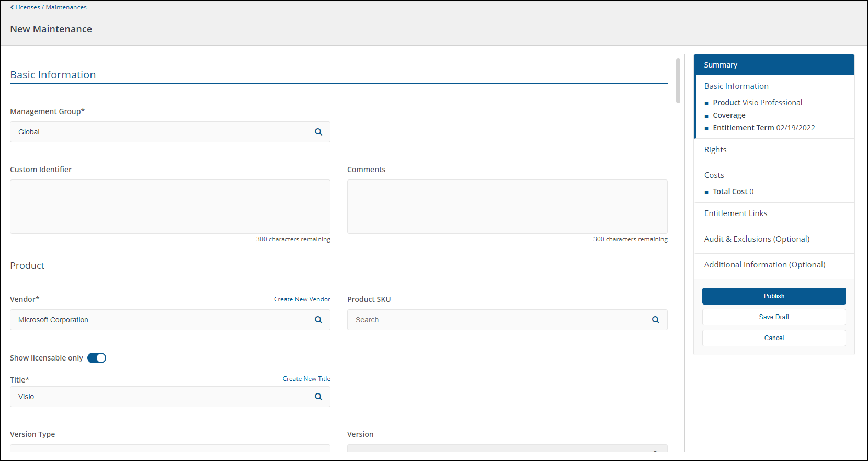Click the Management Group search icon

click(318, 132)
